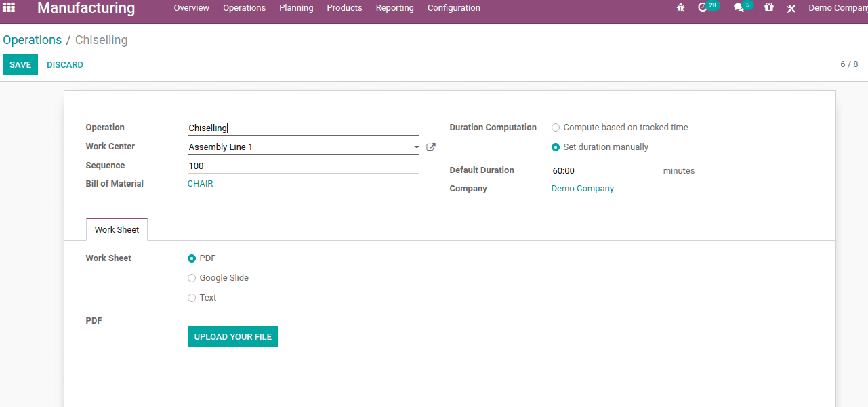The height and width of the screenshot is (407, 868).
Task: Open the messages chat icon with 5 badge
Action: pyautogui.click(x=743, y=7)
